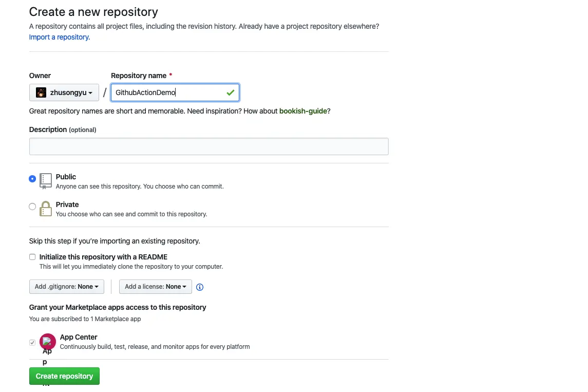
Task: Click 'You choose who can see and commit' description
Action: [131, 214]
